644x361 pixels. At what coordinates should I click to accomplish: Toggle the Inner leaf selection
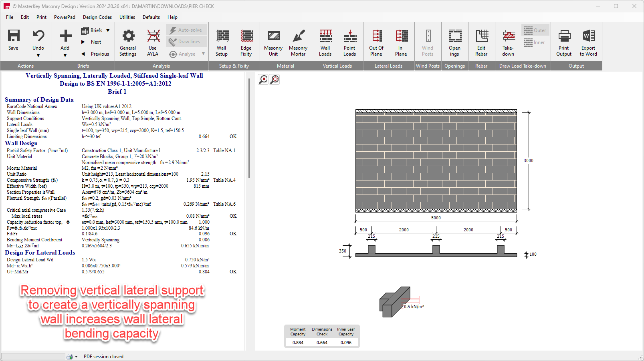point(535,42)
